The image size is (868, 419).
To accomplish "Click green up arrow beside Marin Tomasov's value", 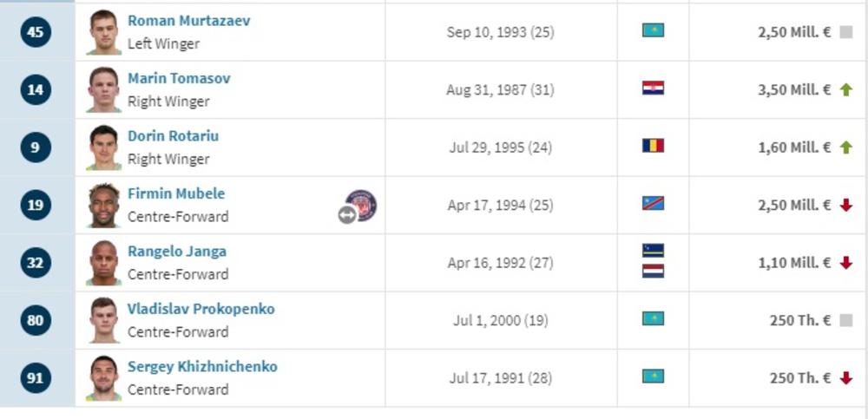I will [x=846, y=89].
